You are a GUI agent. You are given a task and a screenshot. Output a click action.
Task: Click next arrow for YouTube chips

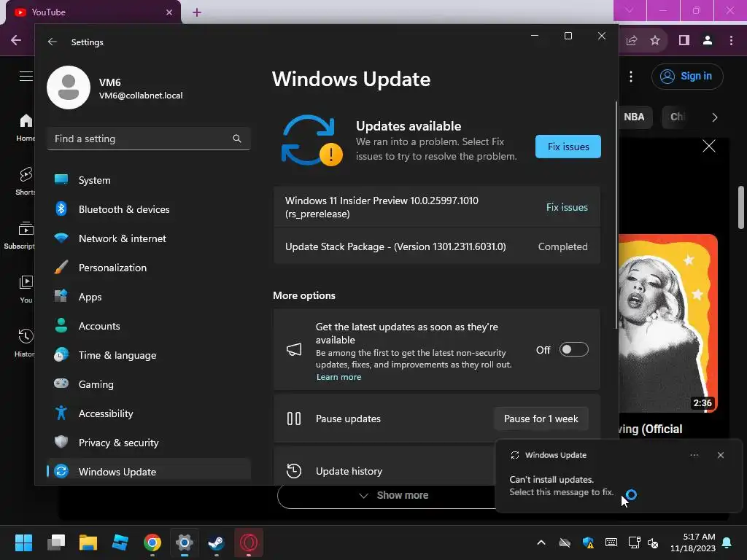click(714, 117)
